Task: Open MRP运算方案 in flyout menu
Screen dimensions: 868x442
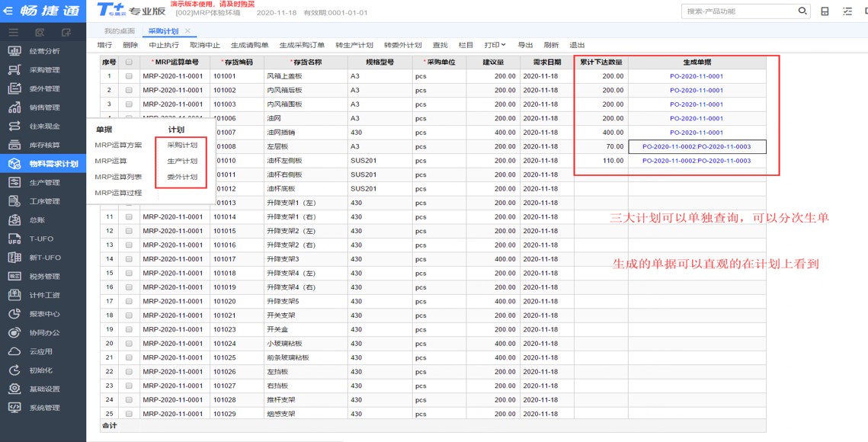Action: point(118,145)
